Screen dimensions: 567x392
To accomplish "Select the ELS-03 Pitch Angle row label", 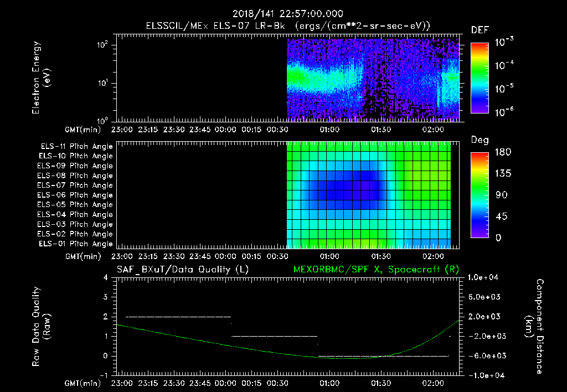I will (x=75, y=224).
